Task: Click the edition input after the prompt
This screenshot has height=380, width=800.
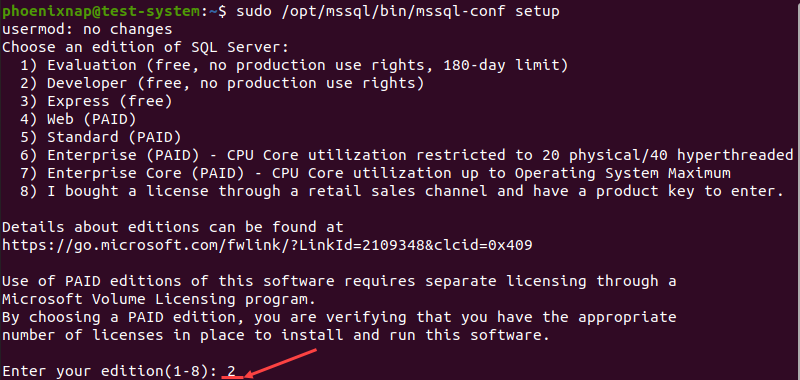Action: click(232, 371)
